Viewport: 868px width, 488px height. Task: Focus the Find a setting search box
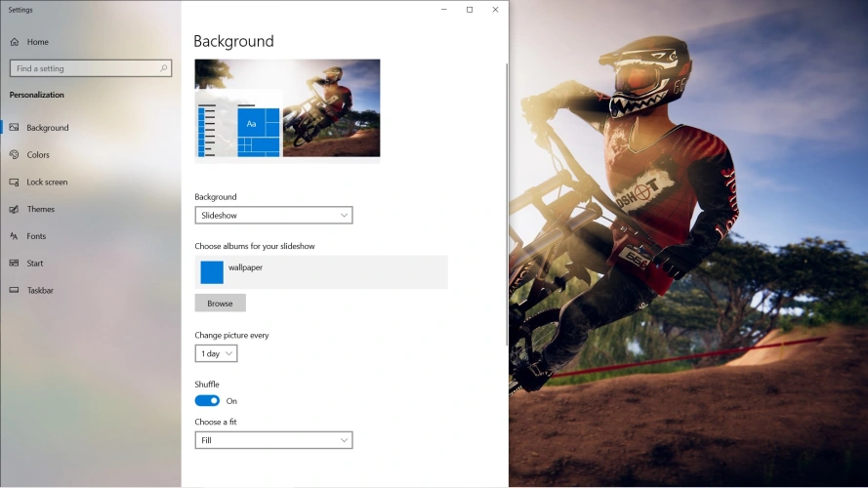point(83,68)
